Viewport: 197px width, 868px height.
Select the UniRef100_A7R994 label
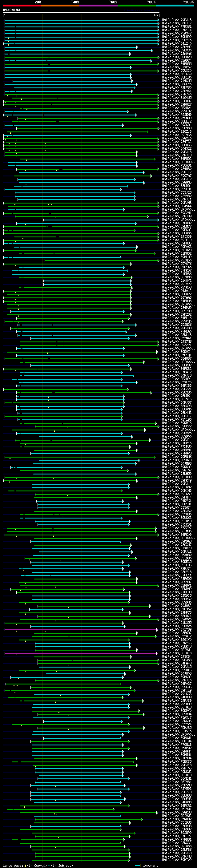[x=177, y=758]
